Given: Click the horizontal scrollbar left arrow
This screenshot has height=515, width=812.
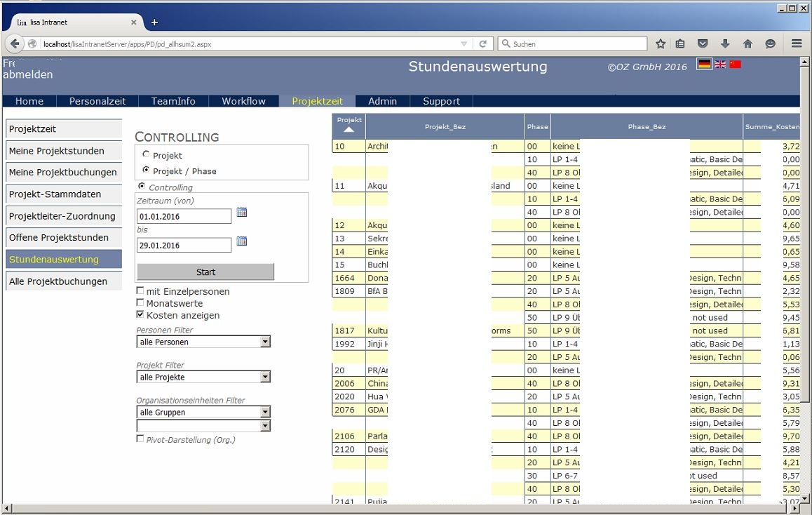Looking at the screenshot, I should (6, 509).
